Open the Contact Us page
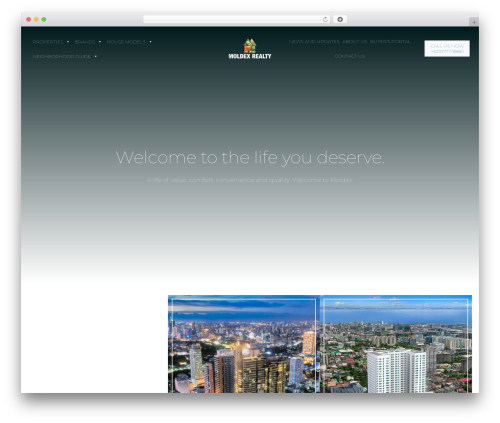Viewport: 500px width, 423px height. coord(350,56)
